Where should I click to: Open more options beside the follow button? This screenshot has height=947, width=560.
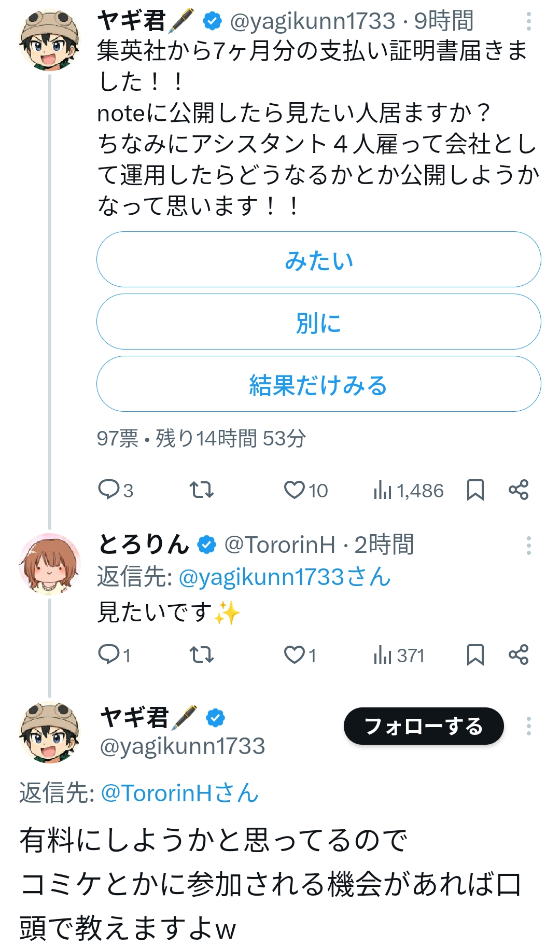point(528,726)
